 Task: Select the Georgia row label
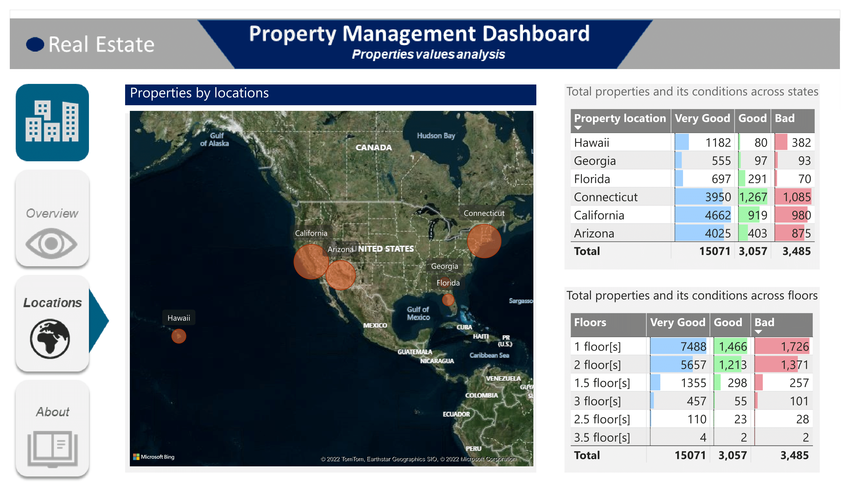pyautogui.click(x=595, y=161)
